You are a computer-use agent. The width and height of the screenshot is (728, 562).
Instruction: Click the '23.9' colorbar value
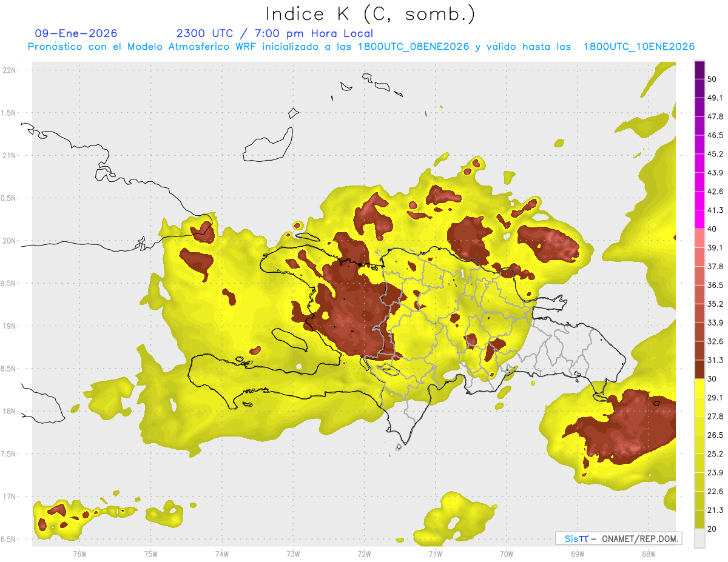point(715,472)
